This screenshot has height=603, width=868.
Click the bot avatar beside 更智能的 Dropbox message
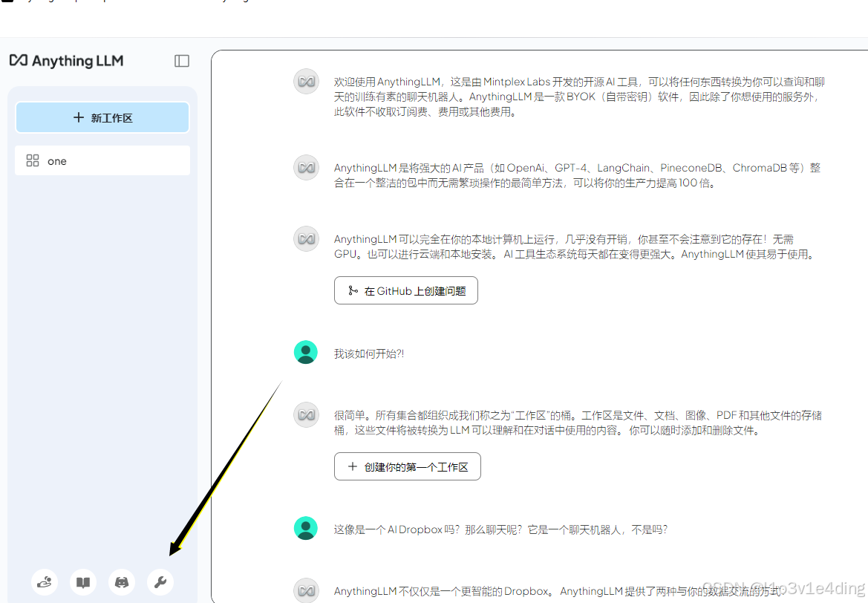point(306,591)
